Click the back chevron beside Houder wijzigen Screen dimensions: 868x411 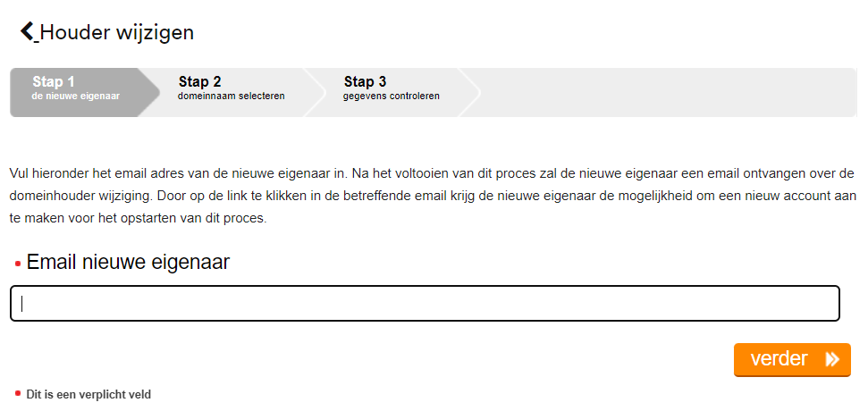click(x=29, y=32)
